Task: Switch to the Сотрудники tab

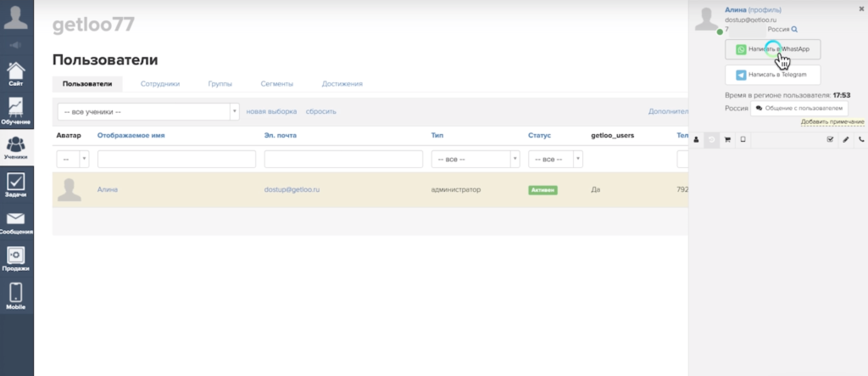Action: click(x=159, y=84)
